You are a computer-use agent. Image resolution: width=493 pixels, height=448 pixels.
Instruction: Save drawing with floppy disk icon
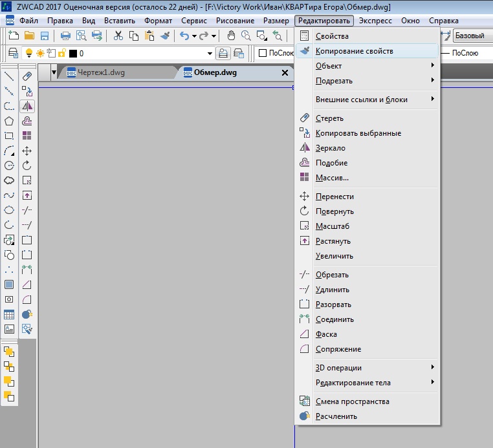[45, 36]
